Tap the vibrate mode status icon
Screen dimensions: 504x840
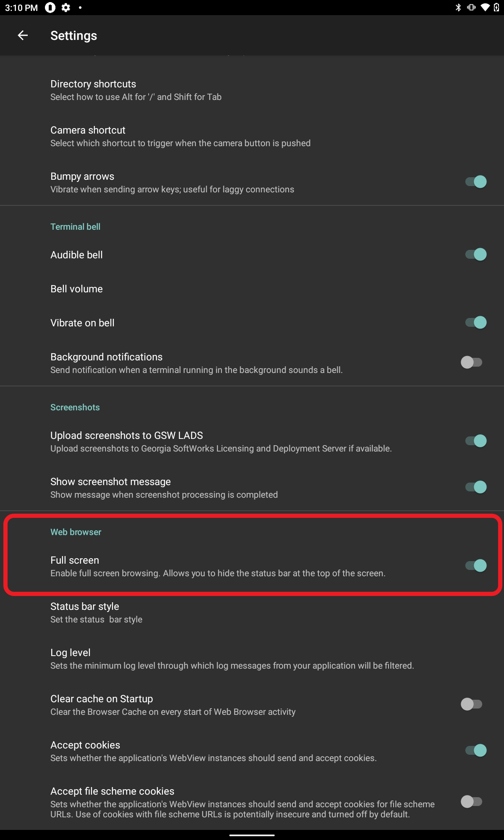point(471,8)
